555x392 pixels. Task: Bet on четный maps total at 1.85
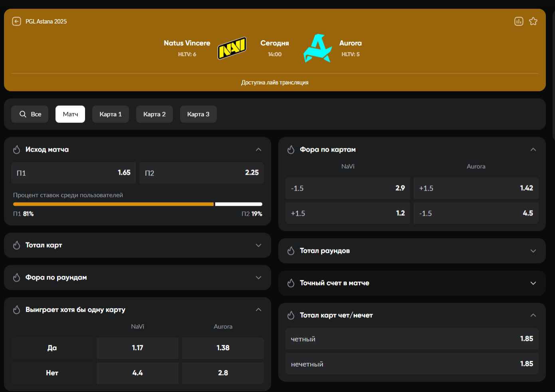click(412, 339)
